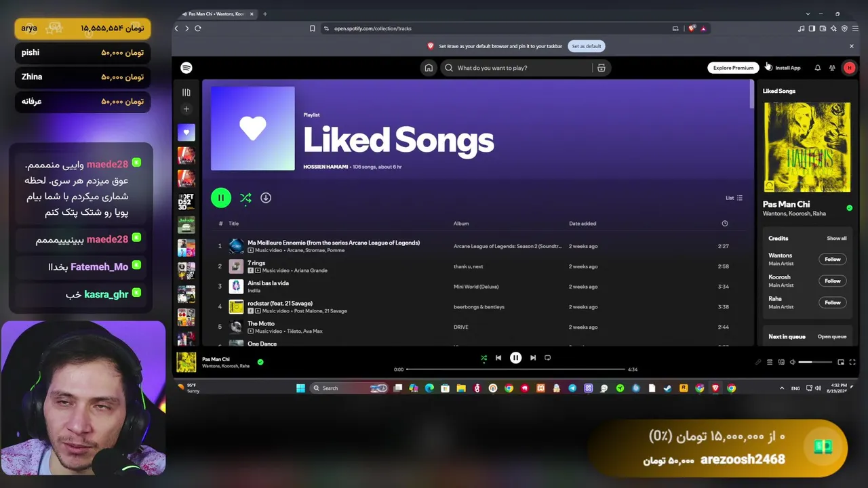Image resolution: width=868 pixels, height=488 pixels.
Task: Follow the artist Wantons
Action: pyautogui.click(x=832, y=259)
